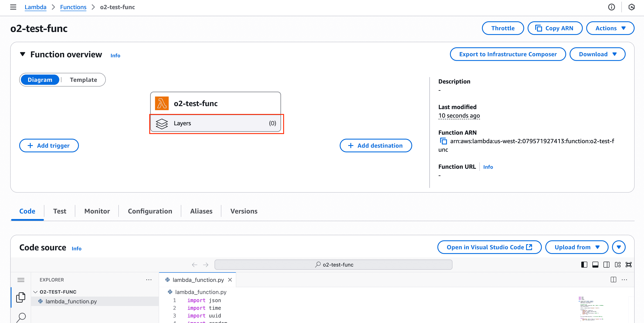Open the Actions dropdown
Image resolution: width=644 pixels, height=323 pixels.
(610, 28)
